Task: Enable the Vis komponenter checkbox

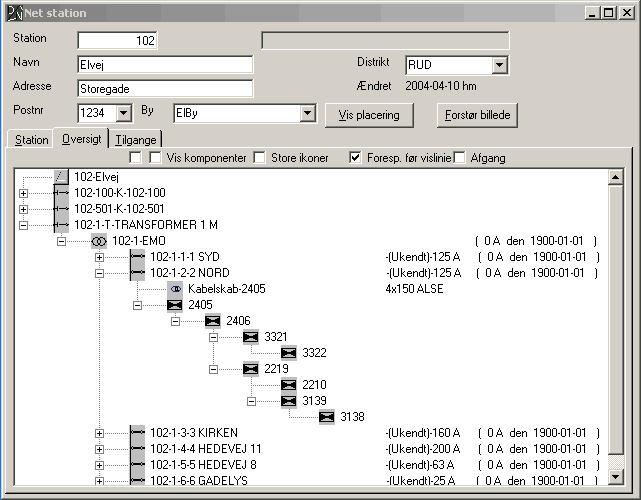Action: (156, 158)
